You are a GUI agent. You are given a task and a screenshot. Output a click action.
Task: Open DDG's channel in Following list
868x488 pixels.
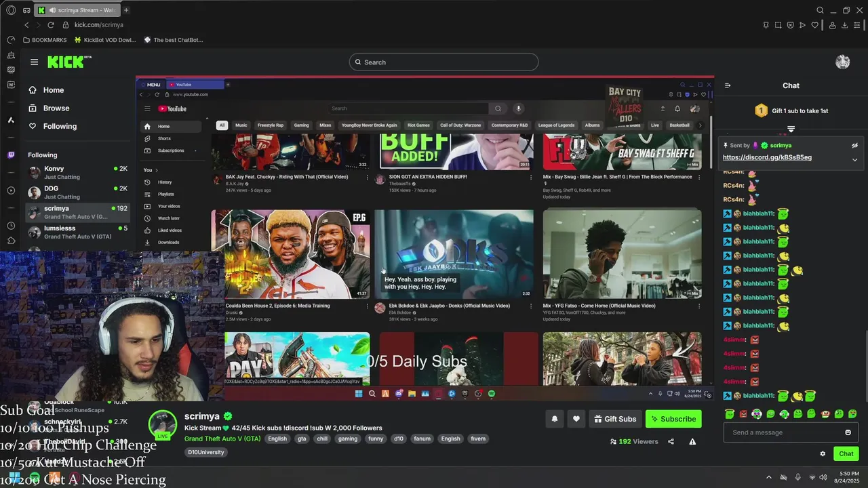point(77,192)
